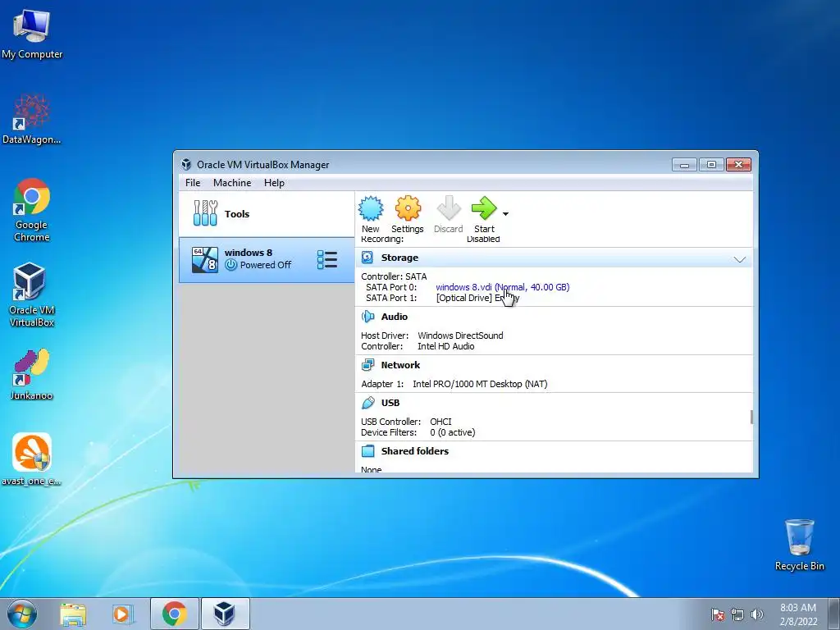Open Windows Media Player taskbar icon
840x630 pixels.
pos(123,614)
